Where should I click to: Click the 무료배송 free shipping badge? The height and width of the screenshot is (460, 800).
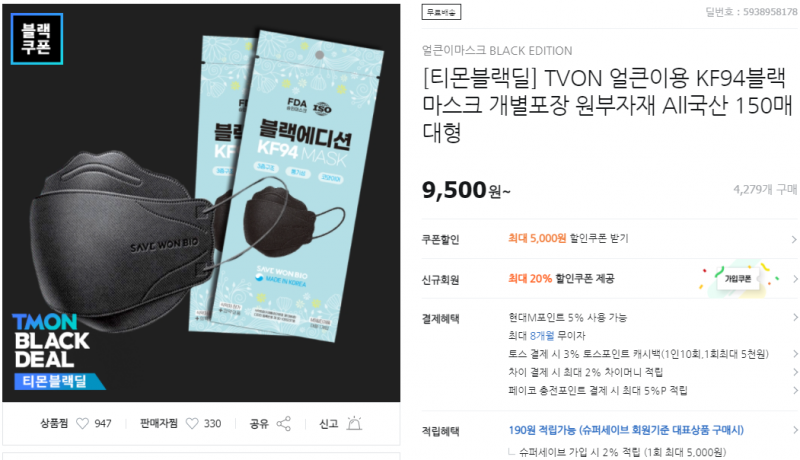click(x=441, y=12)
